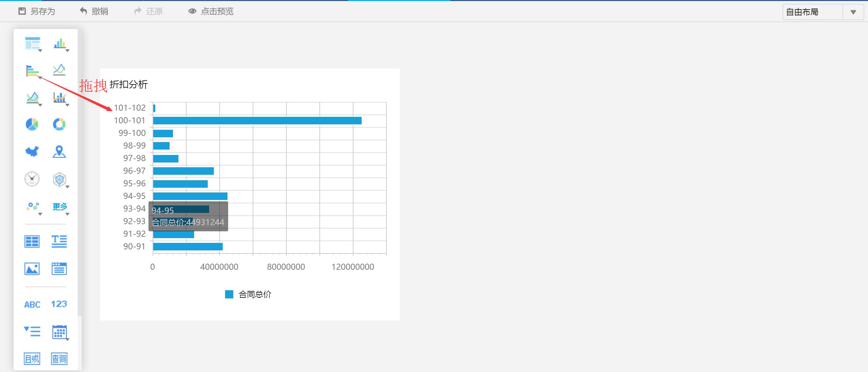Insert the rich text block widget
The image size is (868, 372).
tap(59, 241)
